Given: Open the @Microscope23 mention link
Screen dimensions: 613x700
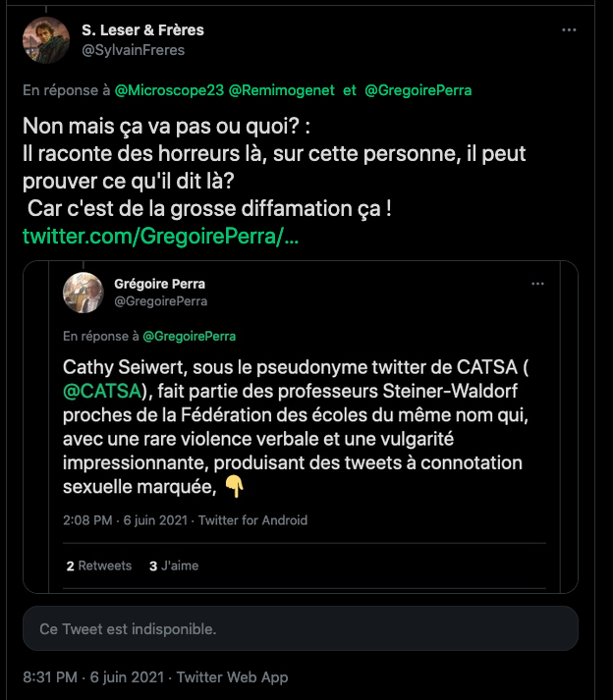Looking at the screenshot, I should tap(169, 90).
